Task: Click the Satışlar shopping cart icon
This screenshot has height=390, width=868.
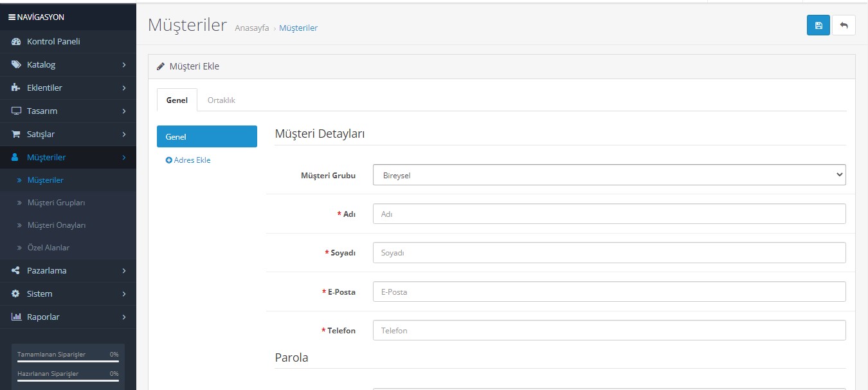Action: (x=17, y=135)
